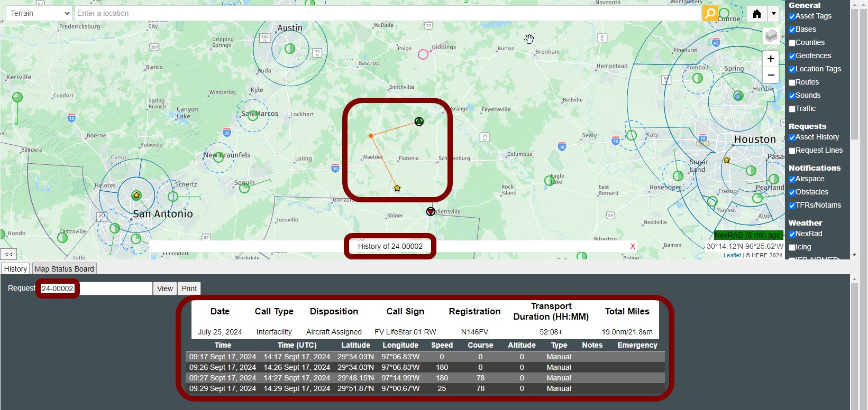This screenshot has width=868, height=410.
Task: Switch to the History tab
Action: (x=15, y=269)
